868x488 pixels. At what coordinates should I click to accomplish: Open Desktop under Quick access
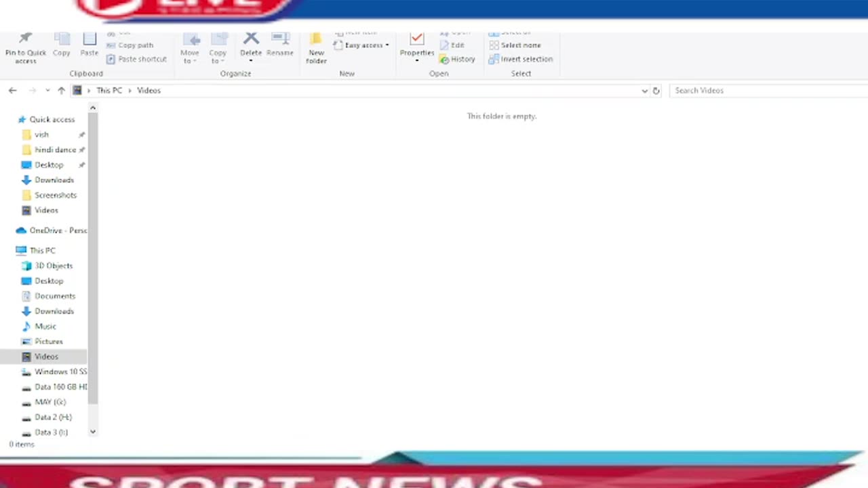pos(49,165)
